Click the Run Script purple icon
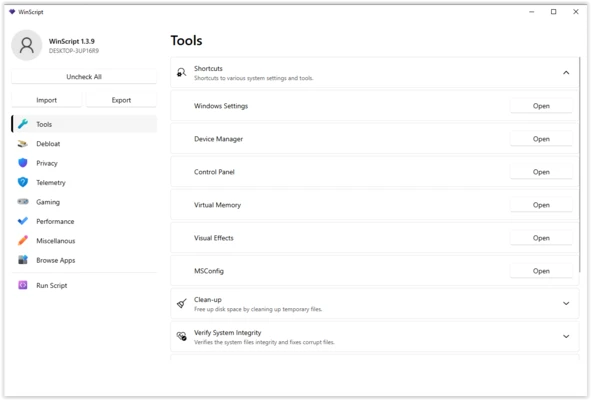The image size is (591, 400). tap(23, 285)
